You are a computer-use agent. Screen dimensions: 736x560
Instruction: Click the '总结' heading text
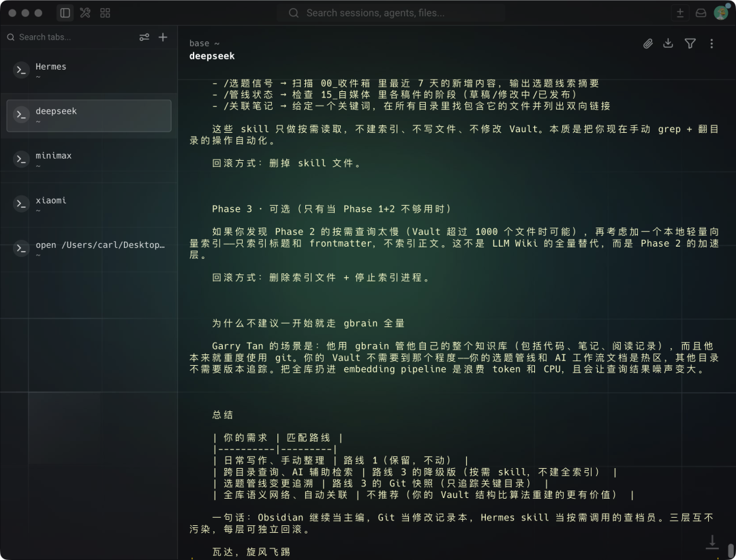222,415
